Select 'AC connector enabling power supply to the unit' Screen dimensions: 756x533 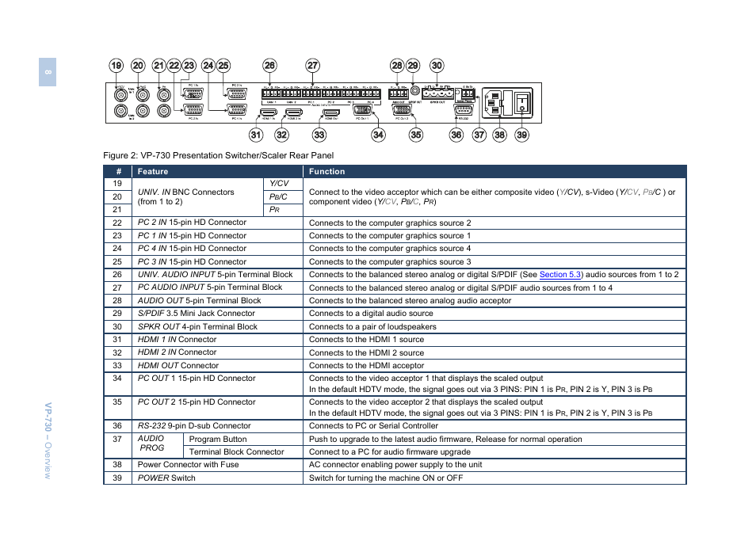[x=395, y=465]
